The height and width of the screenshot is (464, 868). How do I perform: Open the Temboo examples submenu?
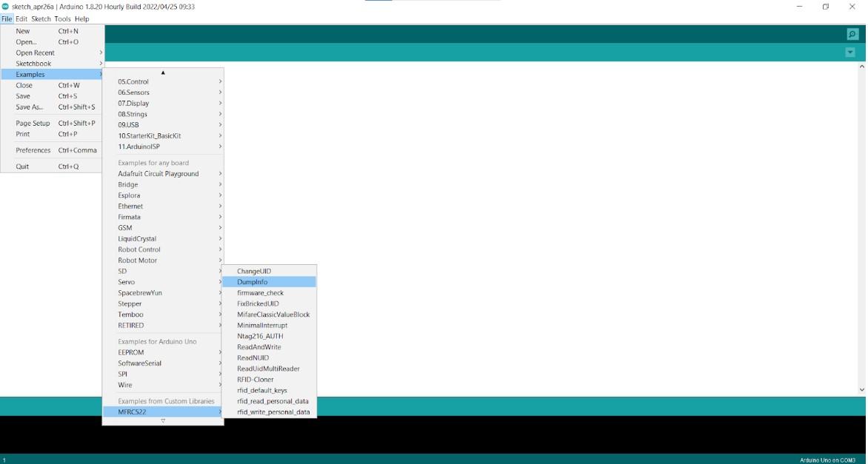click(163, 315)
